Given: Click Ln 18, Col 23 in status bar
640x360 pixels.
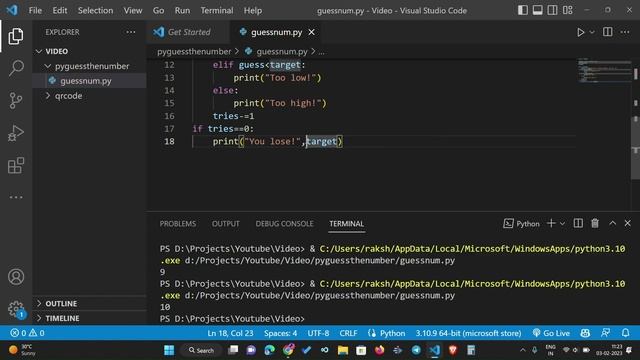Looking at the screenshot, I should pyautogui.click(x=230, y=333).
